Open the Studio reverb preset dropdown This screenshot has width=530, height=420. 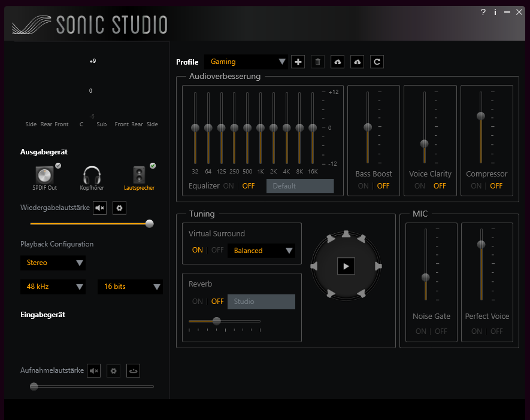pos(261,302)
